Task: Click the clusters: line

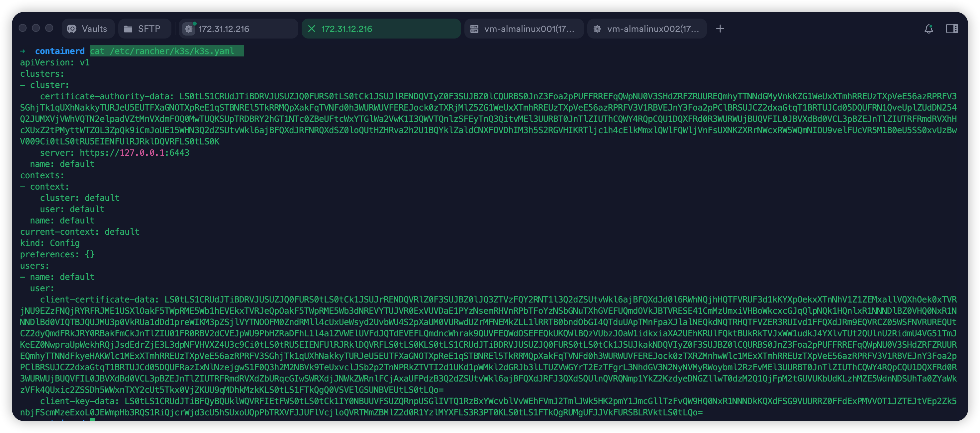Action: click(42, 73)
